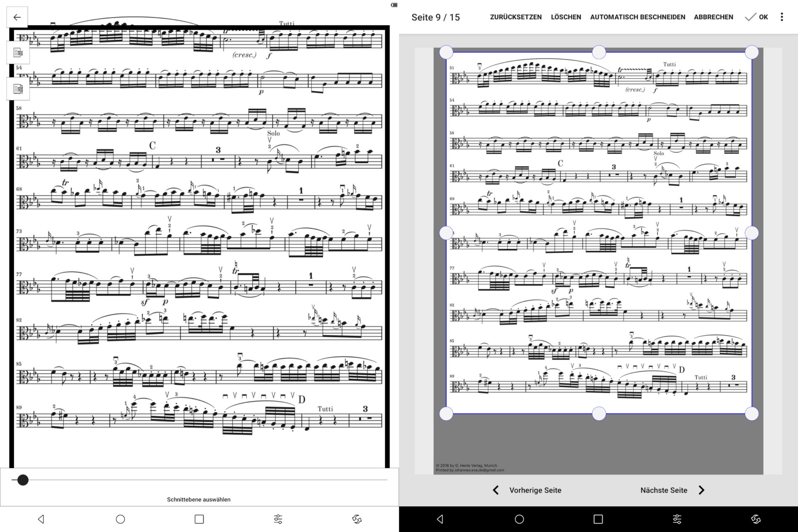Click middle-right crop handle
This screenshot has width=798, height=532.
coord(752,233)
